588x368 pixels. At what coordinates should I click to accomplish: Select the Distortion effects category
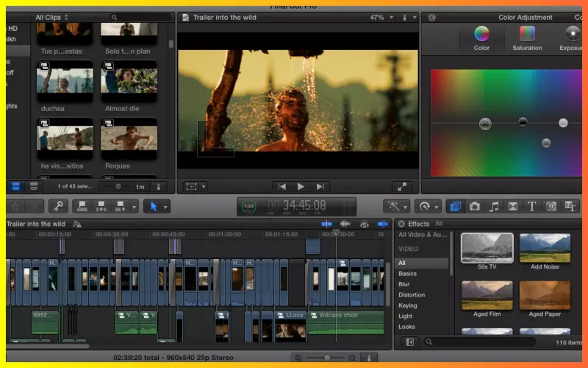coord(412,295)
